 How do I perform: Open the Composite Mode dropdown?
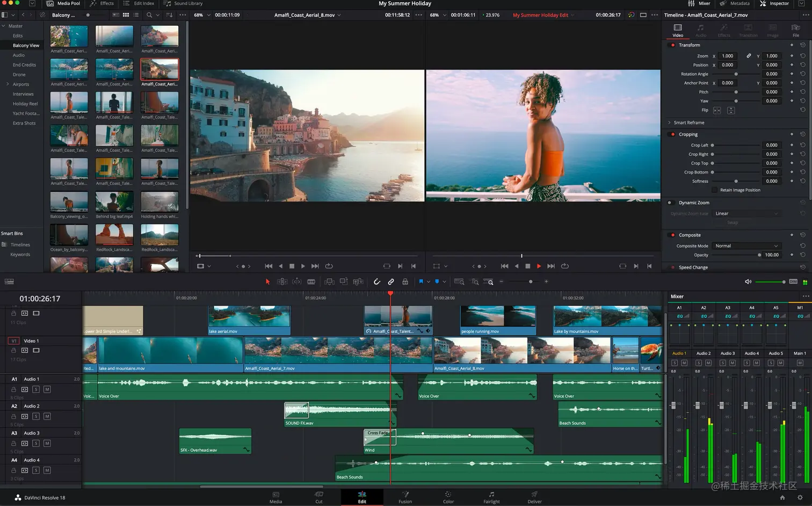point(746,246)
